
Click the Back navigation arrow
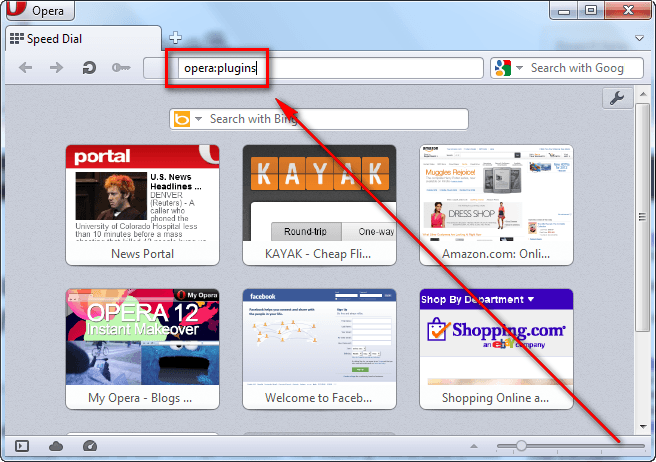click(x=27, y=68)
